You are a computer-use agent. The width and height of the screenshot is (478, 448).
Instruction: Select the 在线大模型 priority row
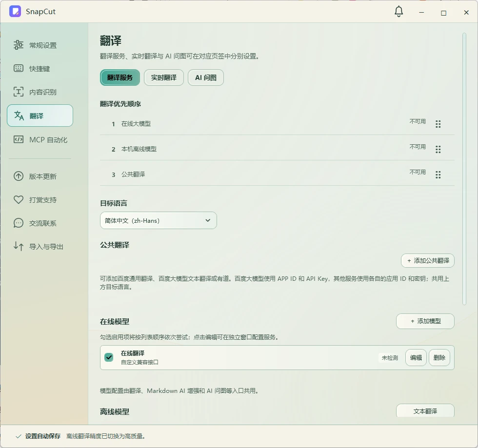coord(277,124)
